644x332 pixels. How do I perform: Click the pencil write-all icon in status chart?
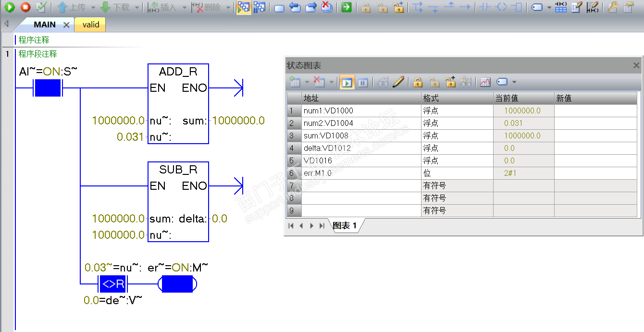point(398,82)
